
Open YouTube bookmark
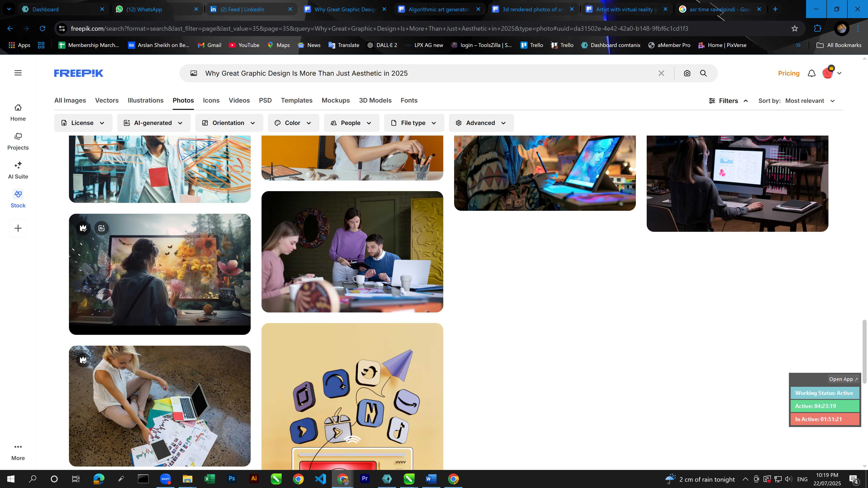click(x=244, y=45)
